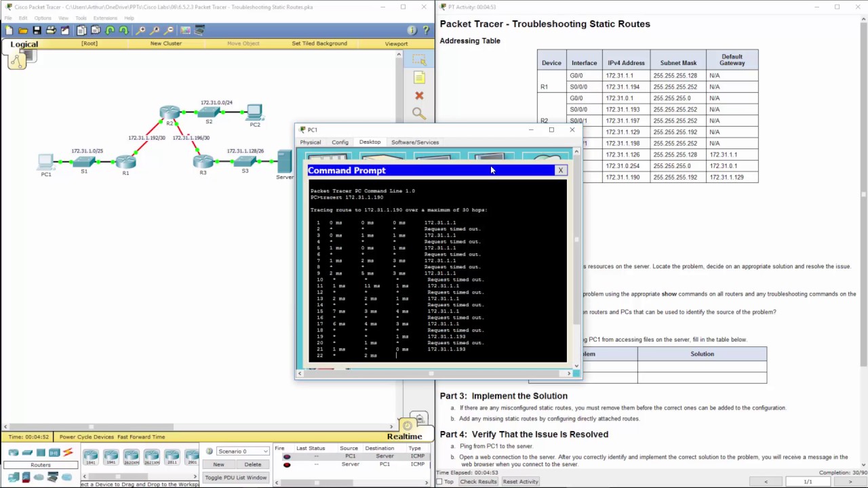Click switch S1 in the topology

click(x=84, y=163)
